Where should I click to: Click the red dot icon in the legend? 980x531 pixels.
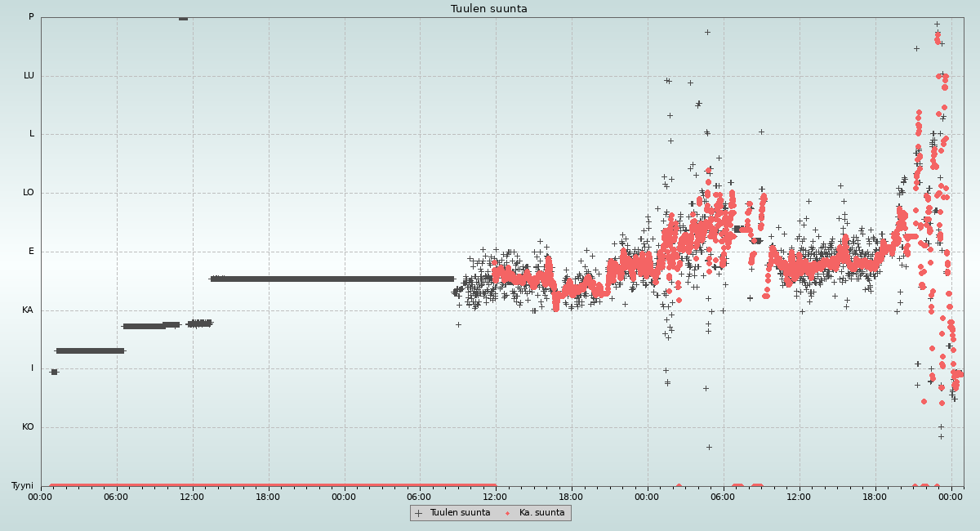pos(508,513)
